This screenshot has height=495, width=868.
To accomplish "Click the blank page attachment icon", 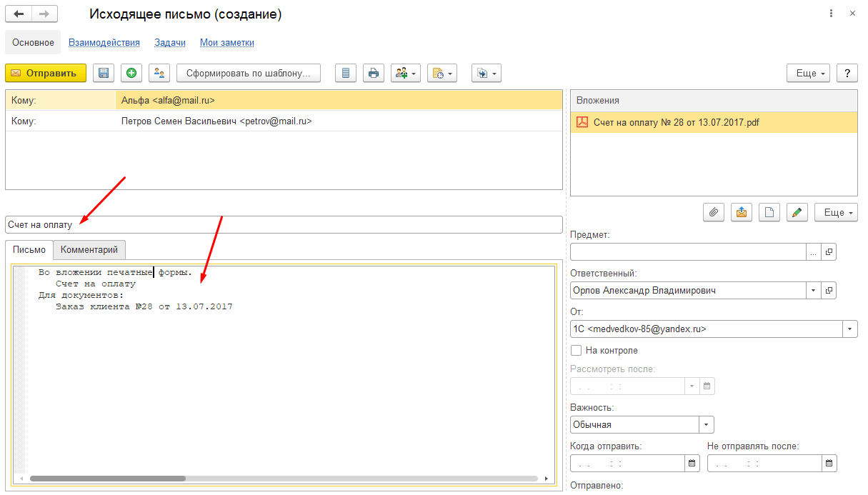I will point(769,212).
